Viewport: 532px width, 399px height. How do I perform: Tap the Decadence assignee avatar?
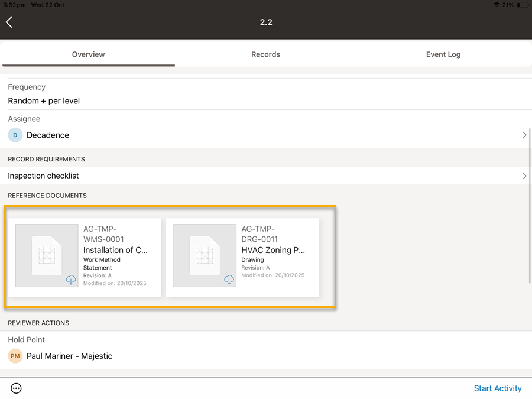[15, 135]
